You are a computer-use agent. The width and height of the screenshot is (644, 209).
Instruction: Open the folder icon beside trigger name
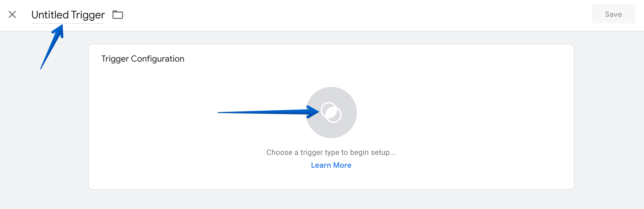pyautogui.click(x=118, y=15)
